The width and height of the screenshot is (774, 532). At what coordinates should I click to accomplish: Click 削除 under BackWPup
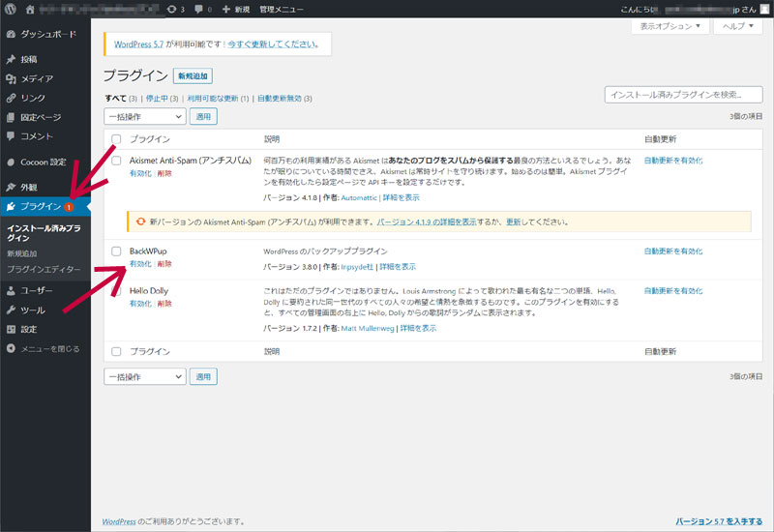pyautogui.click(x=164, y=264)
